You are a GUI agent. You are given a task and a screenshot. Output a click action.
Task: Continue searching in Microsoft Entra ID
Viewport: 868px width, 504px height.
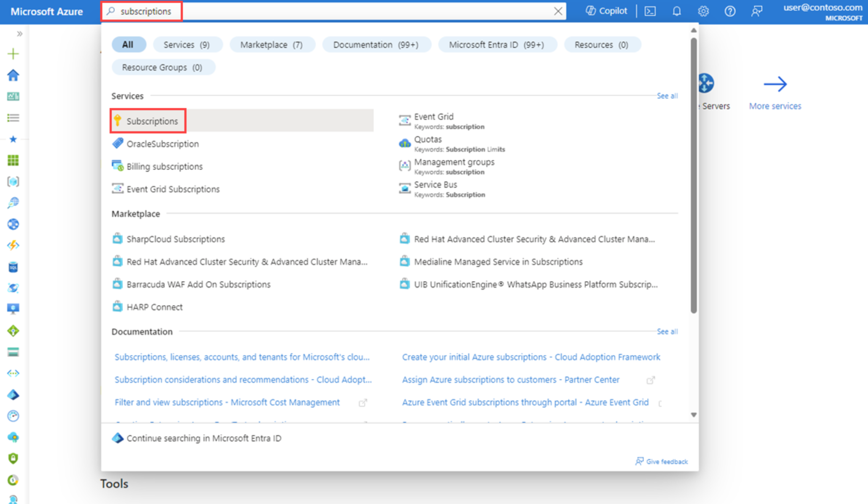[x=203, y=438]
